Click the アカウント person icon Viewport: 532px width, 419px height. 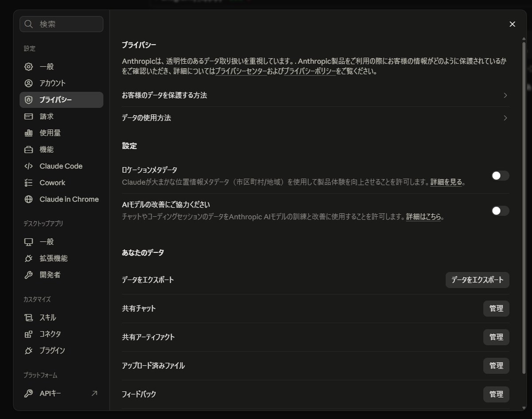(29, 83)
